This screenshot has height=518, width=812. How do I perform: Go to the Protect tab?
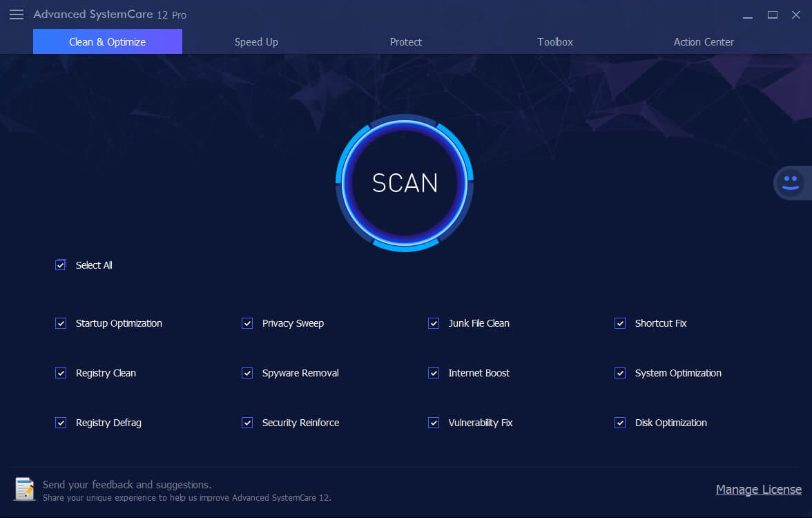[x=405, y=42]
